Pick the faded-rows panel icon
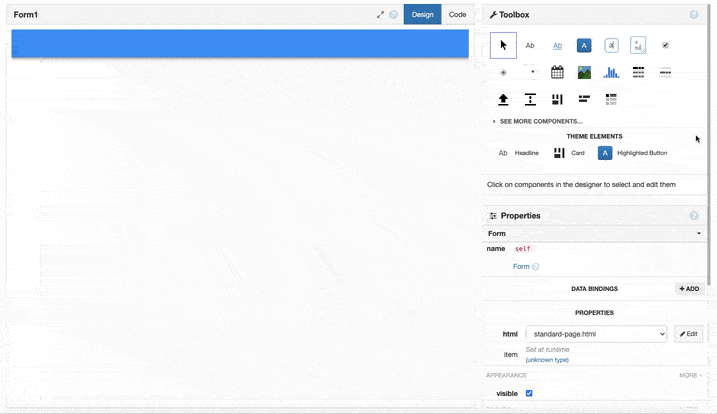 point(665,72)
